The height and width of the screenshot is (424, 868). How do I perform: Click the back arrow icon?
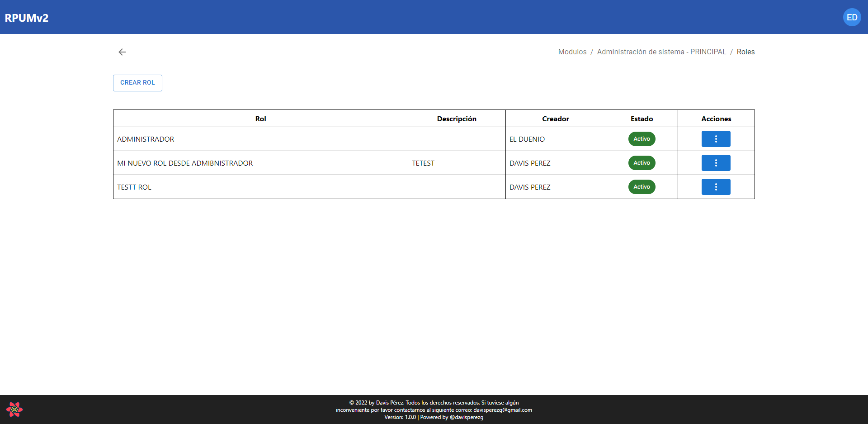click(122, 52)
